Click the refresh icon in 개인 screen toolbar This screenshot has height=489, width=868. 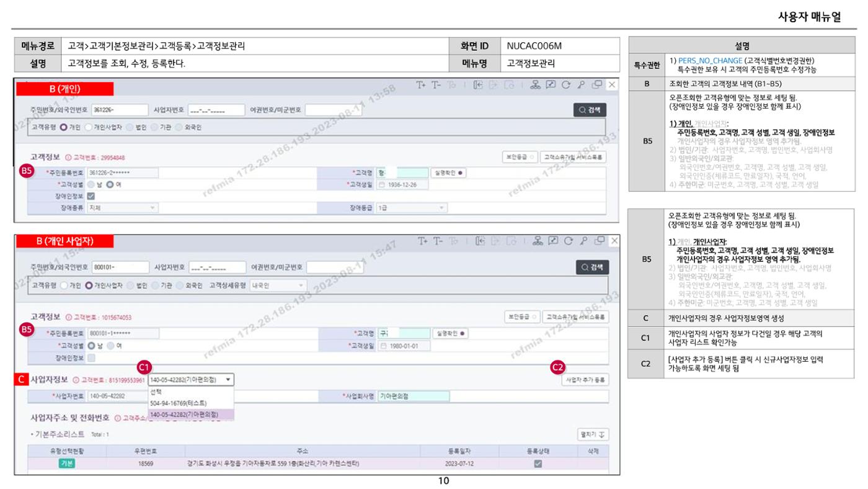[x=565, y=86]
